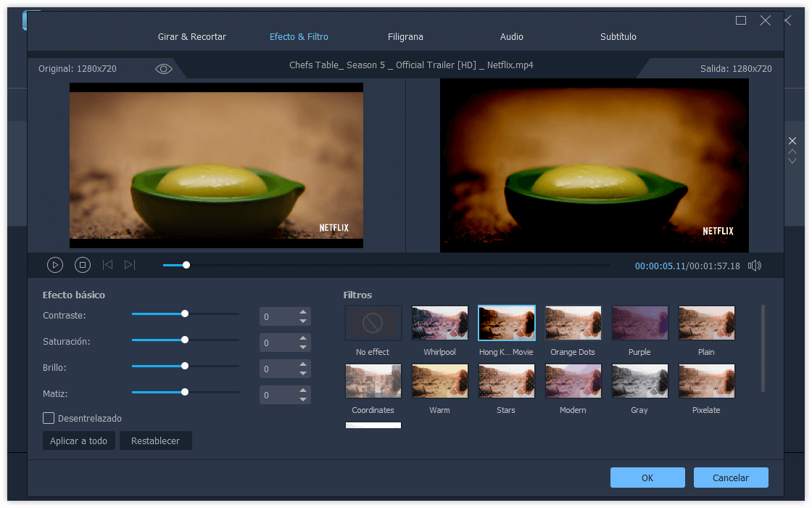812x508 pixels.
Task: Choose the Stars filter
Action: pos(507,381)
